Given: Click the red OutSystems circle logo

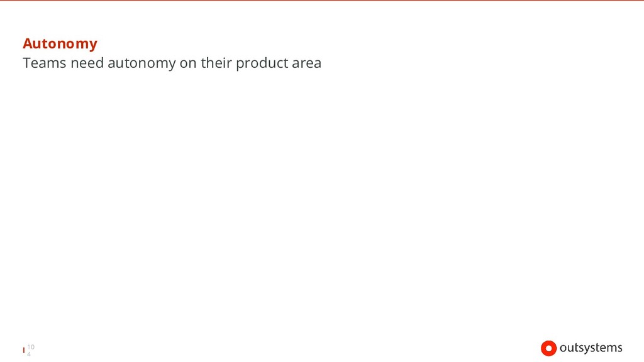Looking at the screenshot, I should point(548,348).
